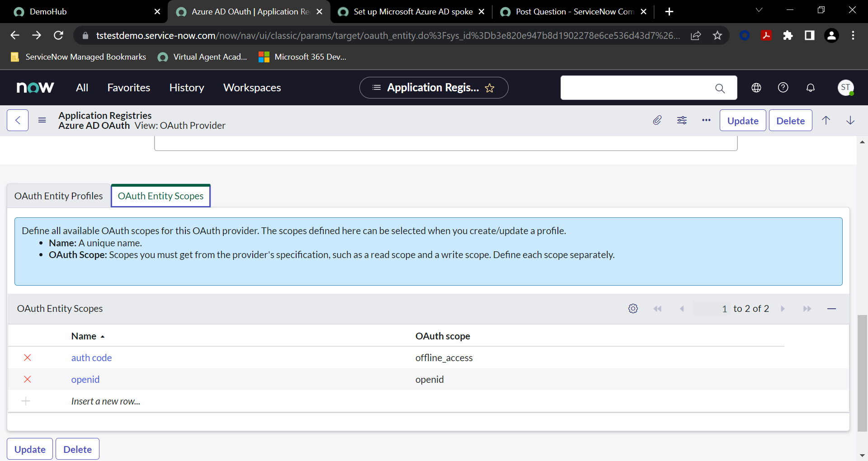Open the more options ellipsis menu

coord(706,120)
